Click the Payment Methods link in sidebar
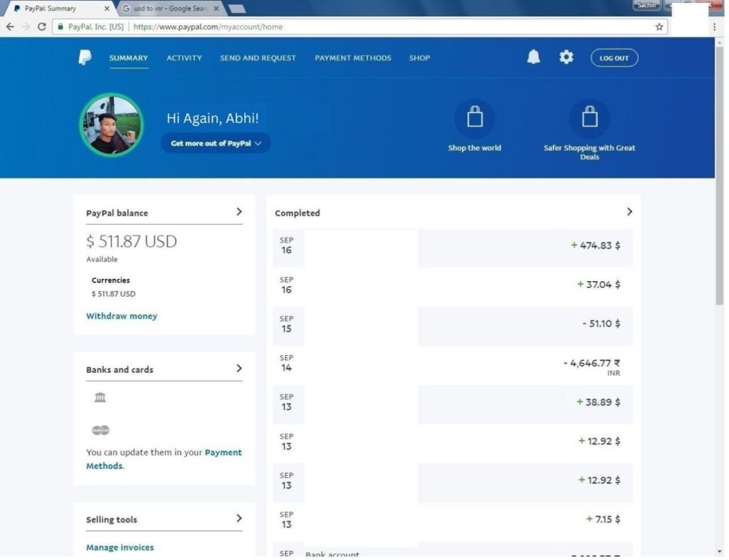The width and height of the screenshot is (729, 560). click(164, 459)
